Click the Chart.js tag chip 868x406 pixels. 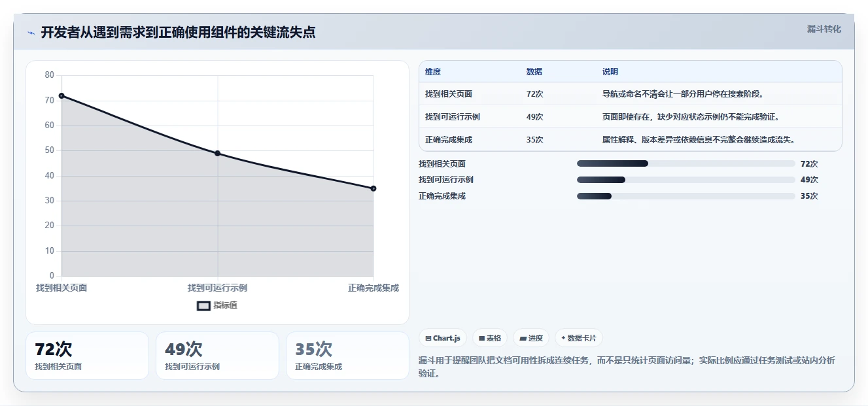443,338
